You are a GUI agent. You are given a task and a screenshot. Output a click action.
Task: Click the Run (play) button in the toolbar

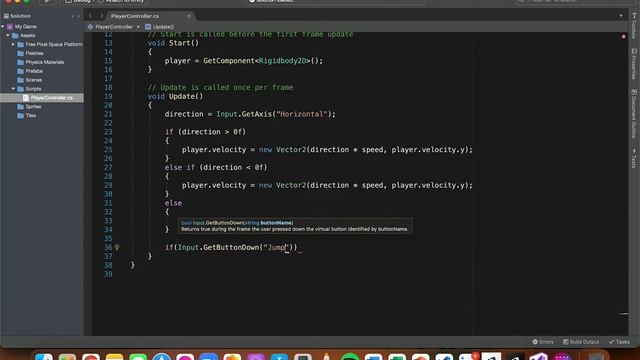click(x=47, y=1)
